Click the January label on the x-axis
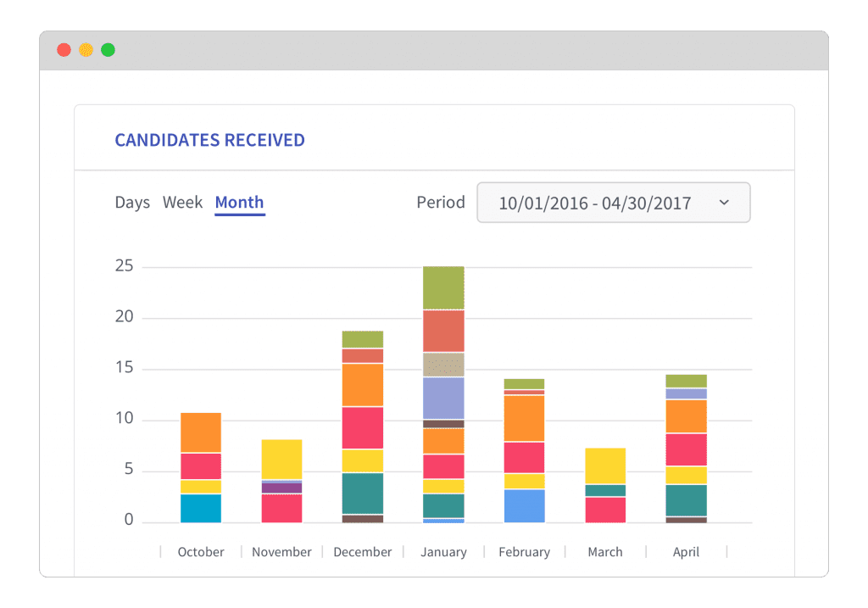Viewport: 868px width, 608px height. (443, 551)
